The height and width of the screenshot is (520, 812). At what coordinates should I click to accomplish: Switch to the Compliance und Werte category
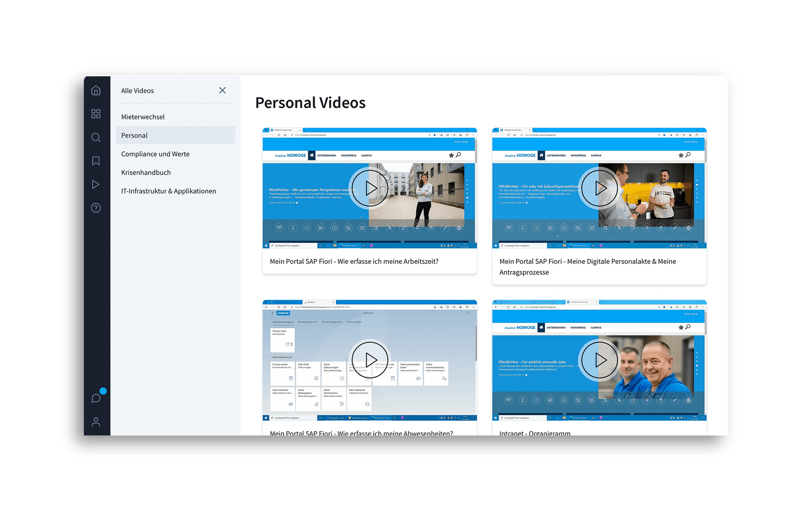click(155, 154)
